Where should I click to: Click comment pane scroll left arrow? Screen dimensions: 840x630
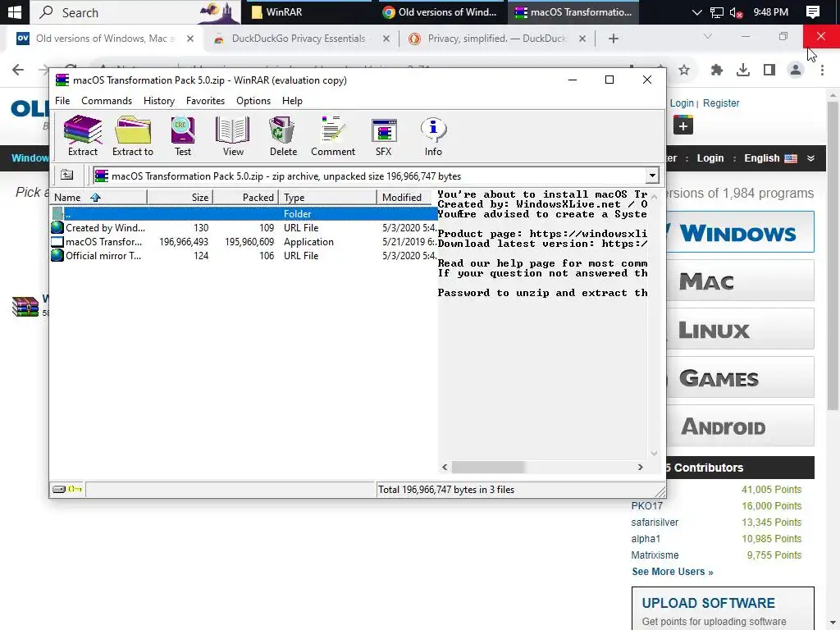[x=445, y=467]
